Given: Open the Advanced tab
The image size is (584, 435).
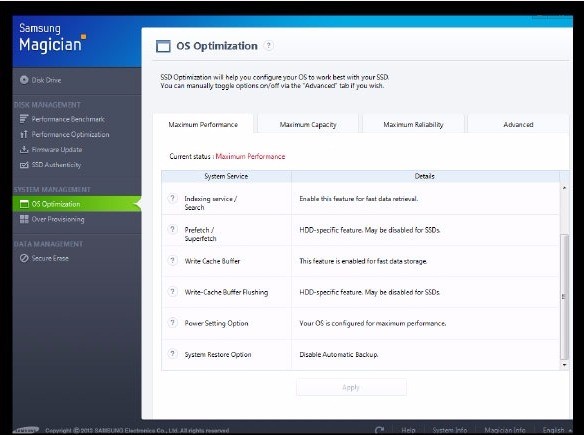Looking at the screenshot, I should [x=518, y=124].
